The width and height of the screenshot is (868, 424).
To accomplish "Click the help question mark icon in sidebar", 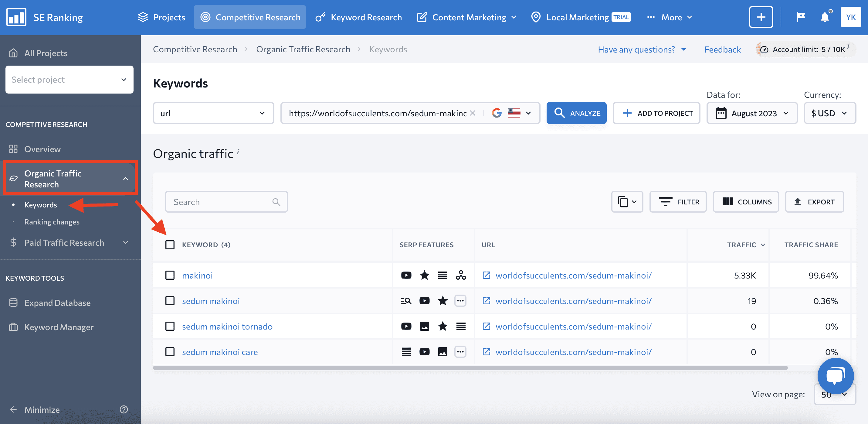I will point(124,409).
